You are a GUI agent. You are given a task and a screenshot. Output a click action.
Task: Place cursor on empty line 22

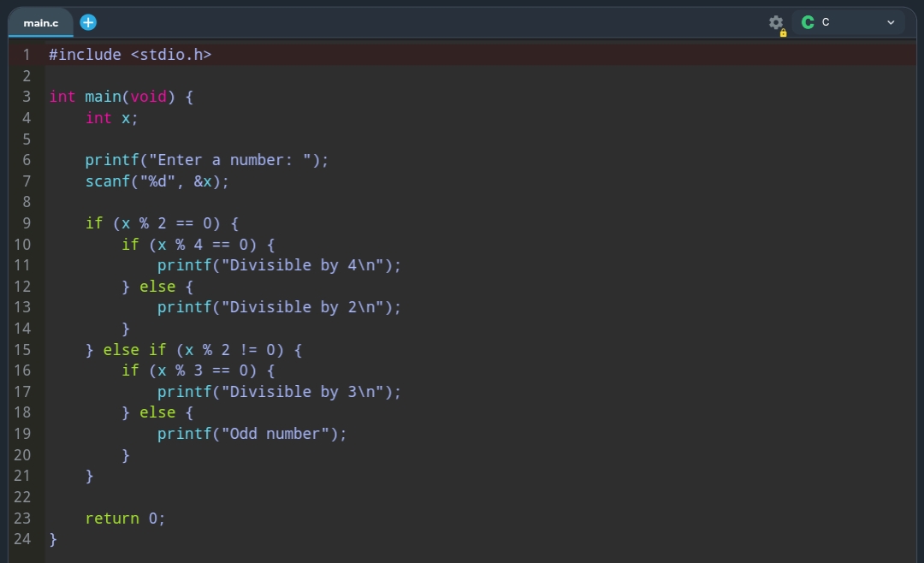coord(257,497)
